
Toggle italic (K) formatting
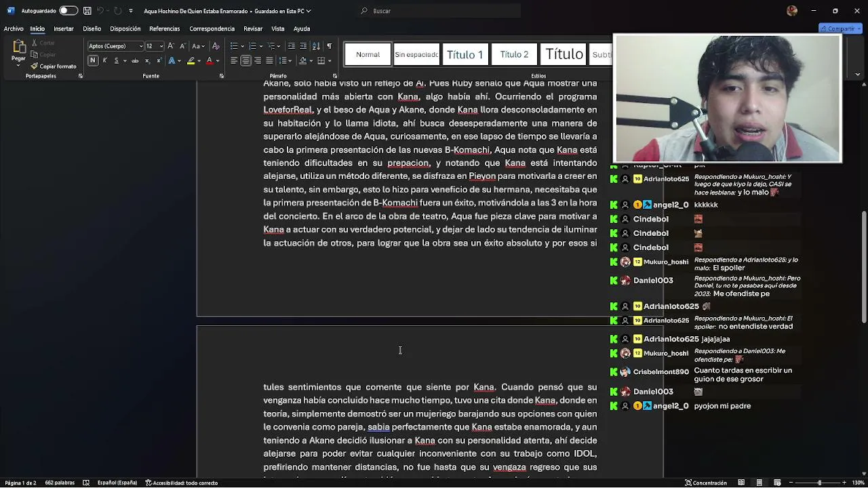point(104,61)
